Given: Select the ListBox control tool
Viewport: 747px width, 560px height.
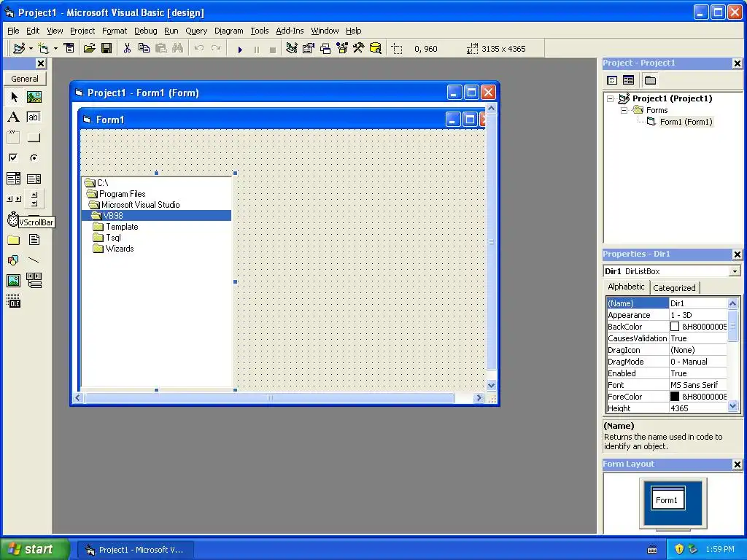Looking at the screenshot, I should point(34,179).
